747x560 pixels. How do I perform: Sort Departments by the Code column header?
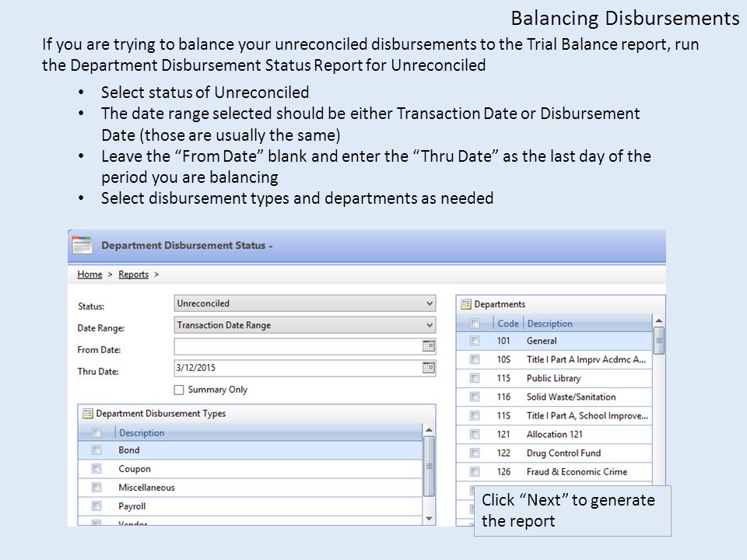click(x=508, y=324)
